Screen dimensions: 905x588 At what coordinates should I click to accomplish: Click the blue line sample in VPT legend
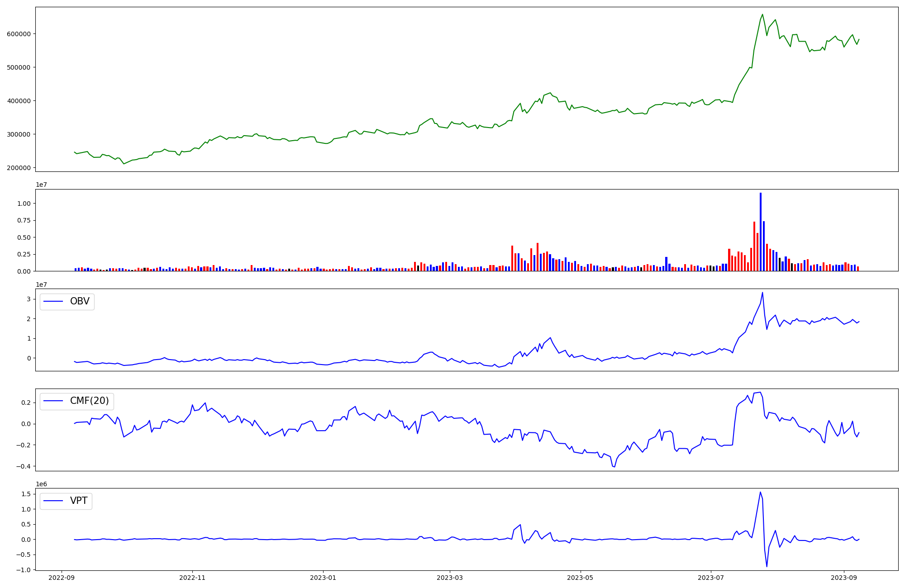pyautogui.click(x=53, y=501)
